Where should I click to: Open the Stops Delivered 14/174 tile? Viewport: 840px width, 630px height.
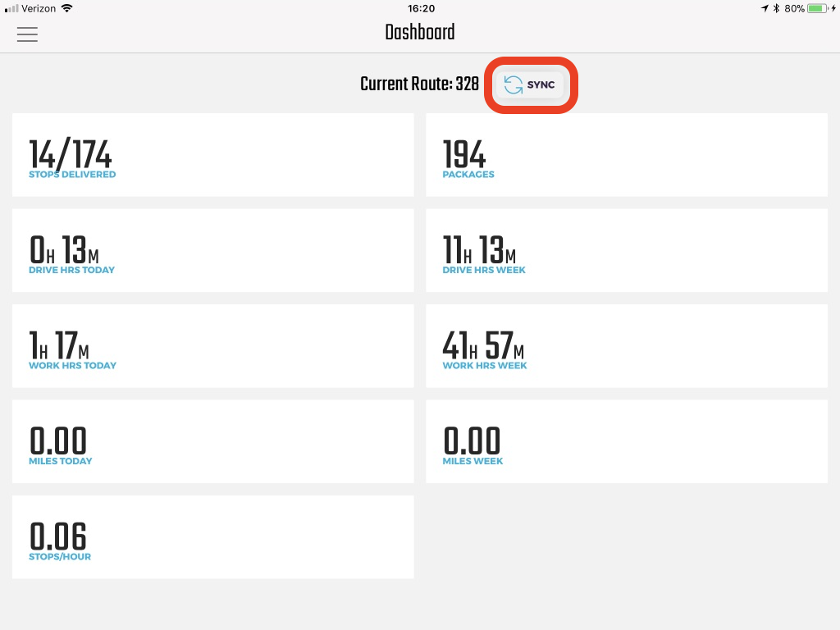(x=212, y=155)
